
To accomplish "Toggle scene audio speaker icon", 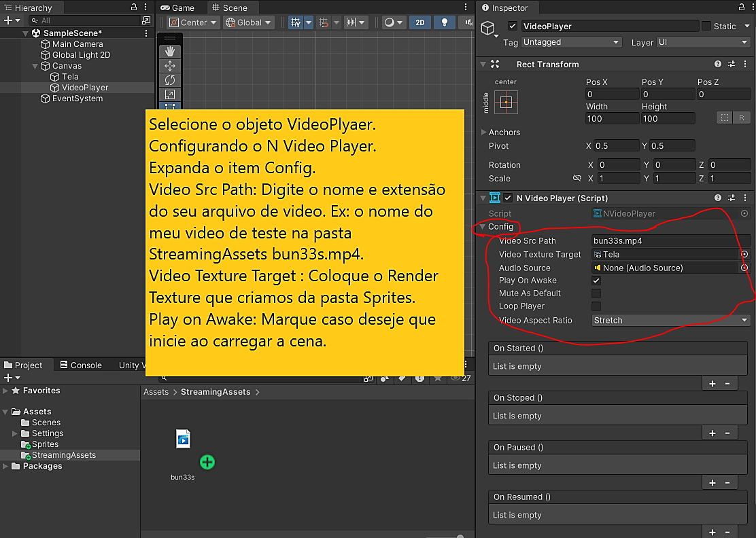I will tap(468, 22).
